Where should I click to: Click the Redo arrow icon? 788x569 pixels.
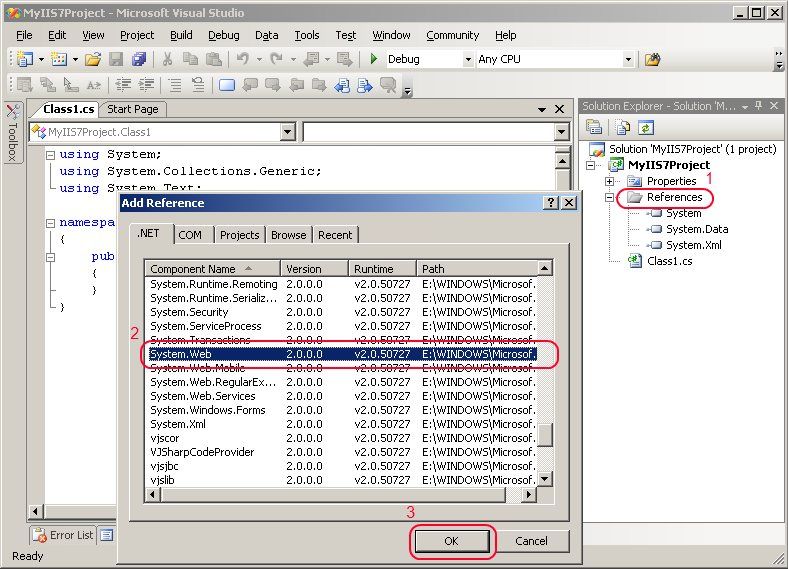(x=276, y=59)
